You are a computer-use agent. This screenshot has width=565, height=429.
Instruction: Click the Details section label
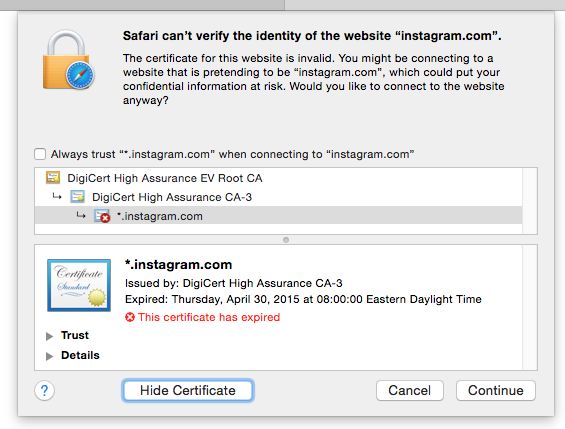click(80, 356)
